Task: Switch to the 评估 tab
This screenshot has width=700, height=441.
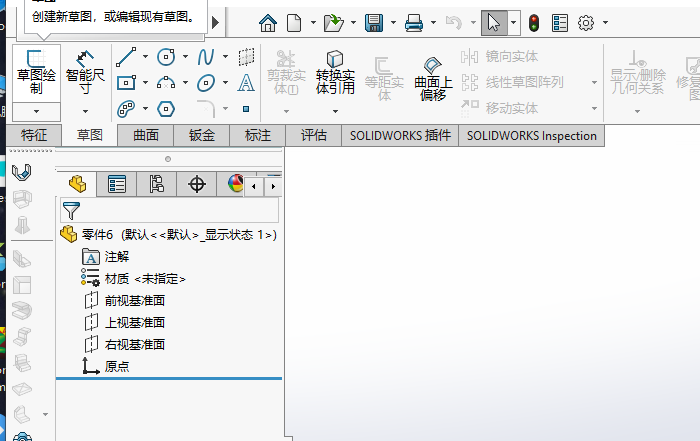Action: (x=313, y=135)
